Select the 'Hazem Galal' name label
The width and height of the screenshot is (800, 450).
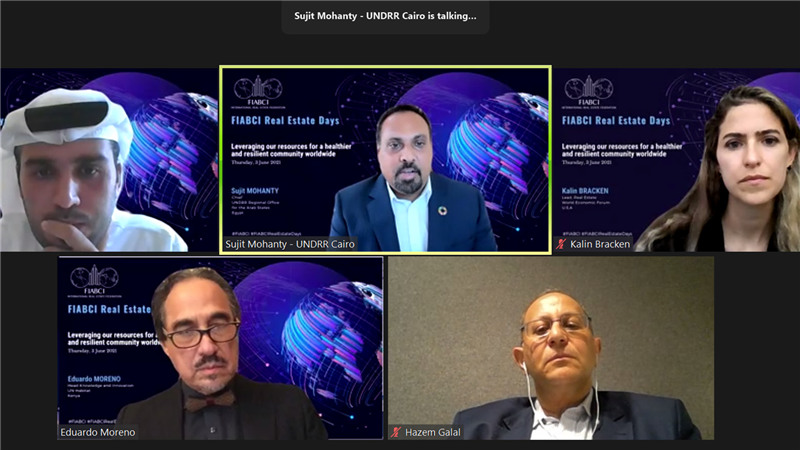[x=433, y=433]
